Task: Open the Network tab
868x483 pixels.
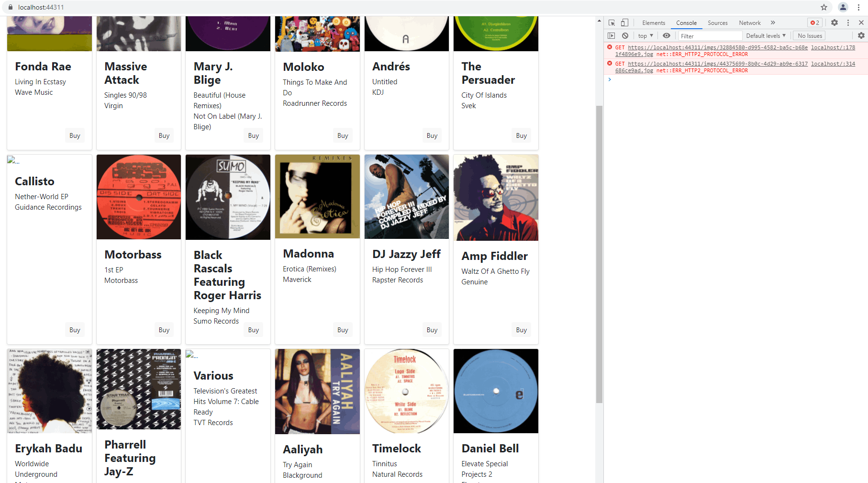Action: (x=749, y=23)
